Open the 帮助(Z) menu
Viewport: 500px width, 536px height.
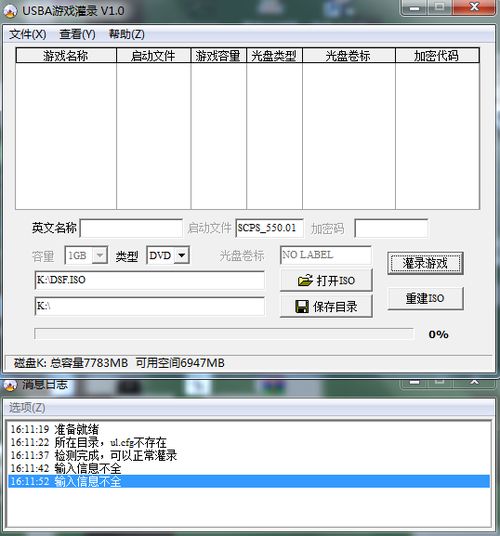(x=126, y=34)
